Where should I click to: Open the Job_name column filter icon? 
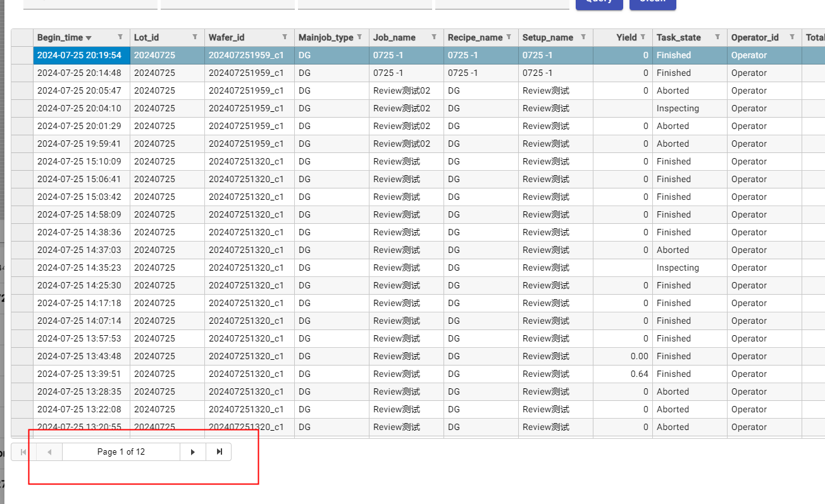(434, 37)
